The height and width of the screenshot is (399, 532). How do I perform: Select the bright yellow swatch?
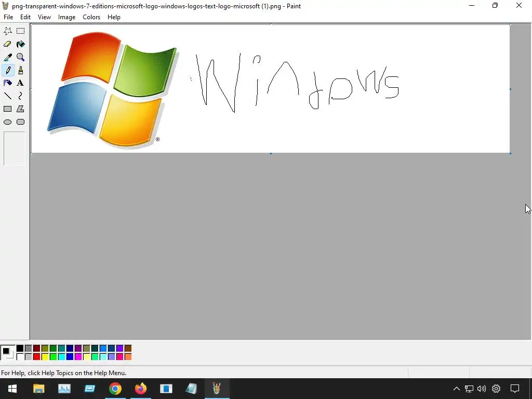[45, 356]
